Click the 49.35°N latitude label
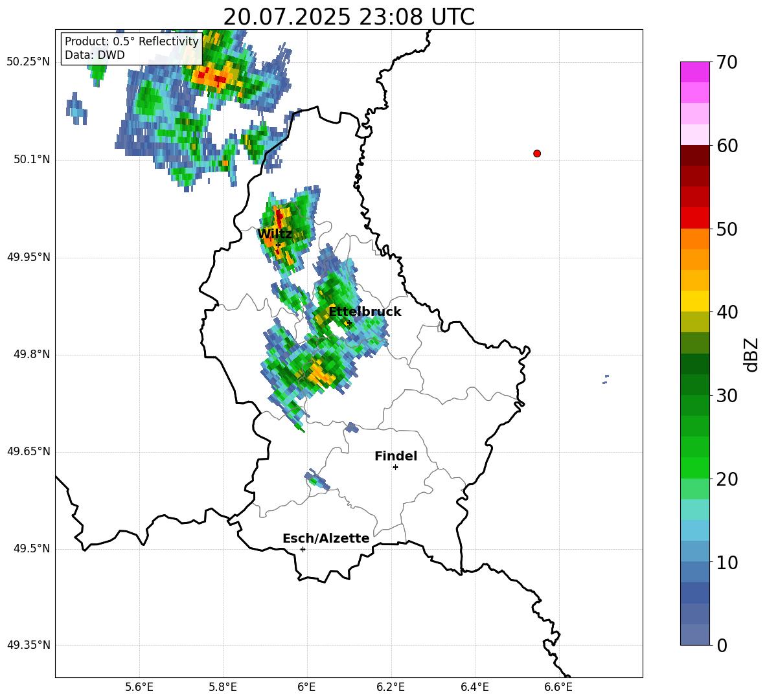 pos(29,645)
